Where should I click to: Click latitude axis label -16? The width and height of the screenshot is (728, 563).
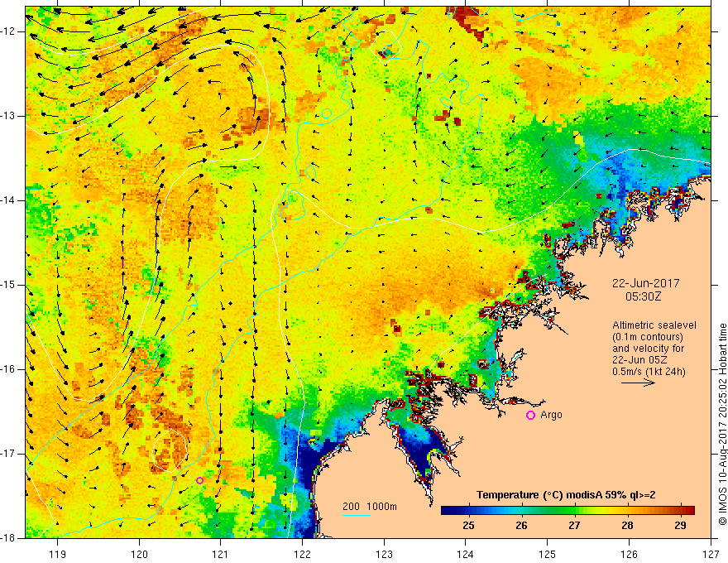(x=8, y=369)
